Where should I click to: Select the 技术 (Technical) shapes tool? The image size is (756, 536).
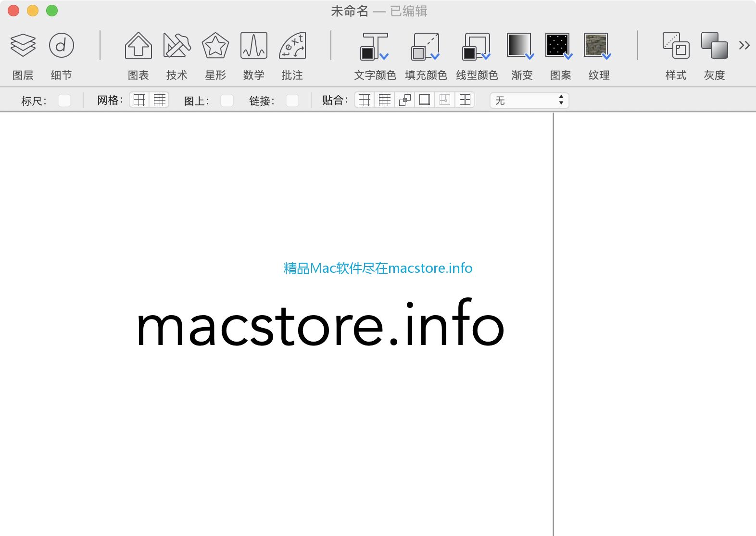point(177,46)
